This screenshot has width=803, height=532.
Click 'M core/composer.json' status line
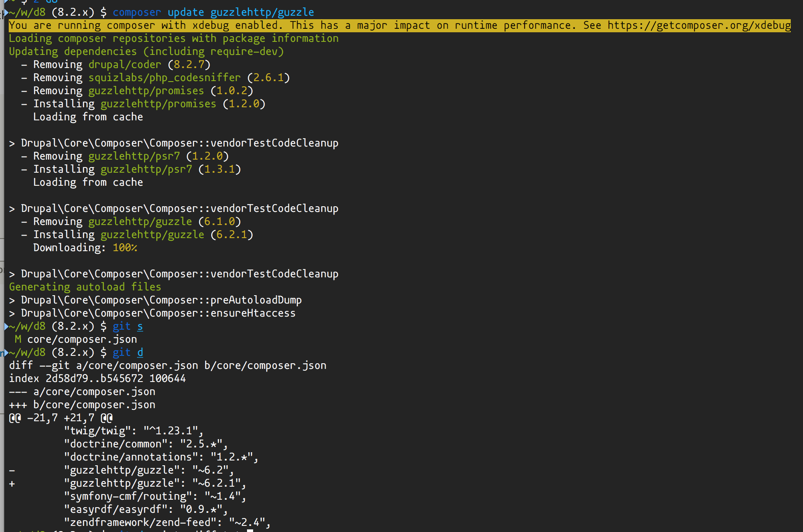(76, 339)
